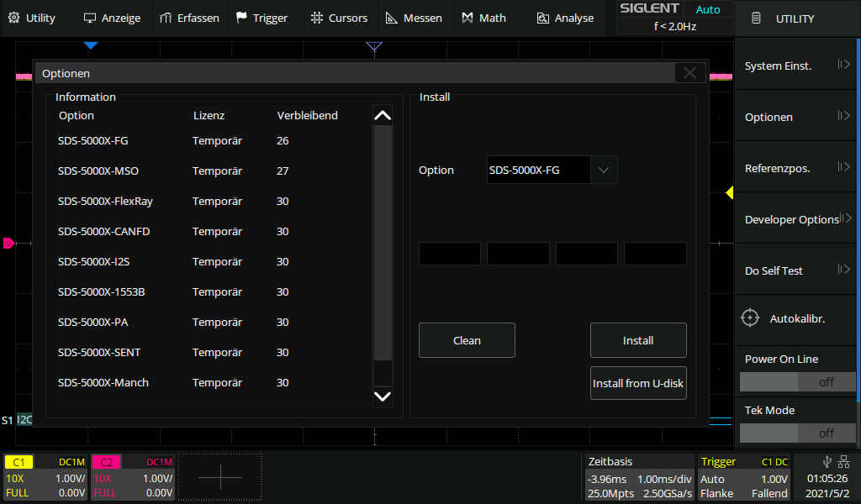Click the UTILITY panel header icon
The height and width of the screenshot is (504, 861).
[756, 18]
